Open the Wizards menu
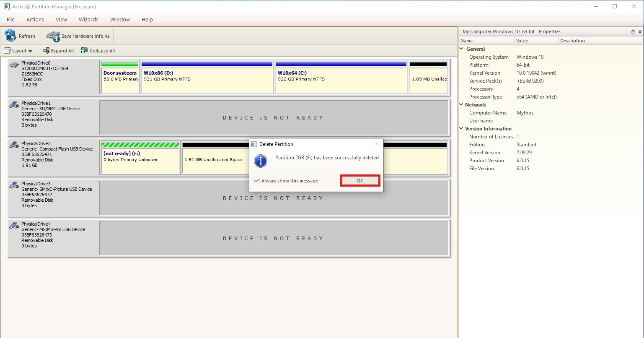This screenshot has width=644, height=338. 88,19
